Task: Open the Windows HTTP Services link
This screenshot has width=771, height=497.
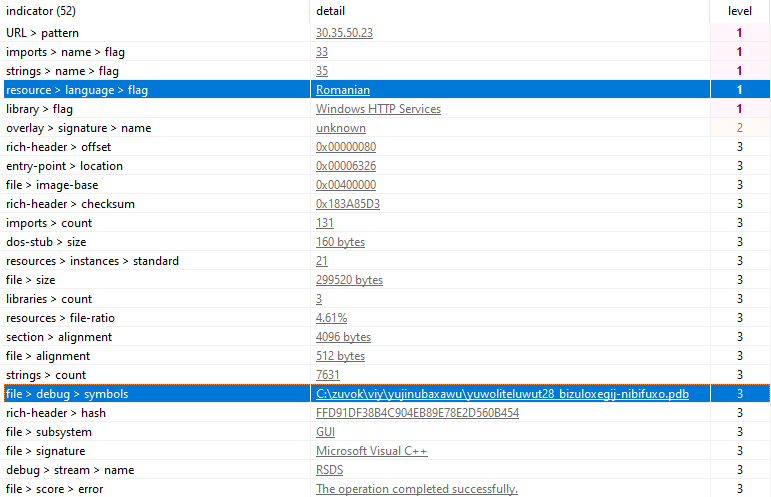Action: pos(378,109)
